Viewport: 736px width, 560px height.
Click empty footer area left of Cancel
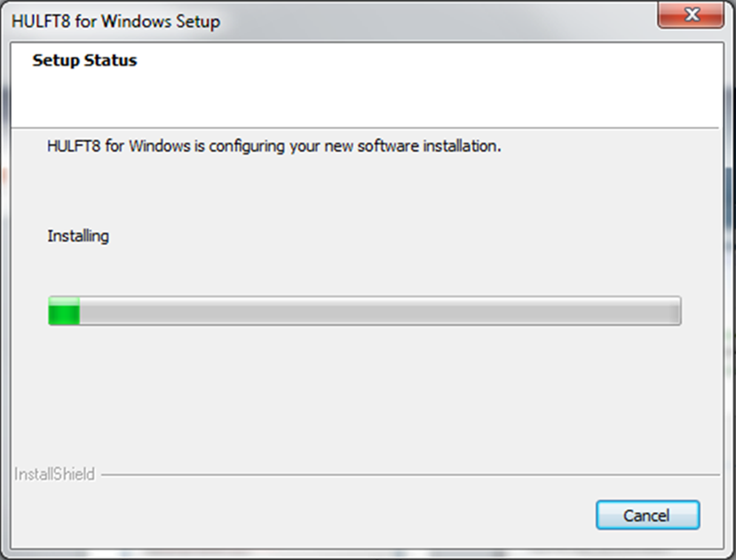point(311,516)
